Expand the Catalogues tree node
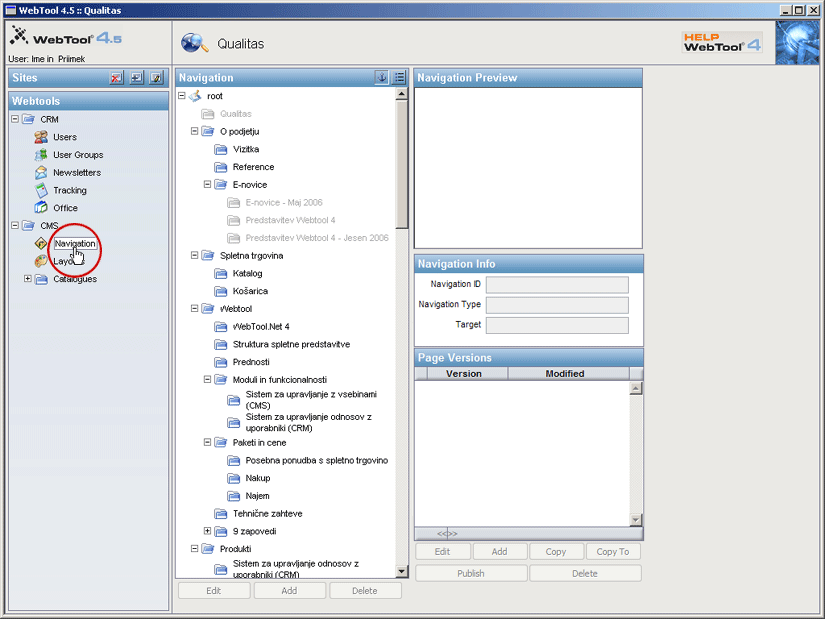The width and height of the screenshot is (825, 635). point(28,279)
